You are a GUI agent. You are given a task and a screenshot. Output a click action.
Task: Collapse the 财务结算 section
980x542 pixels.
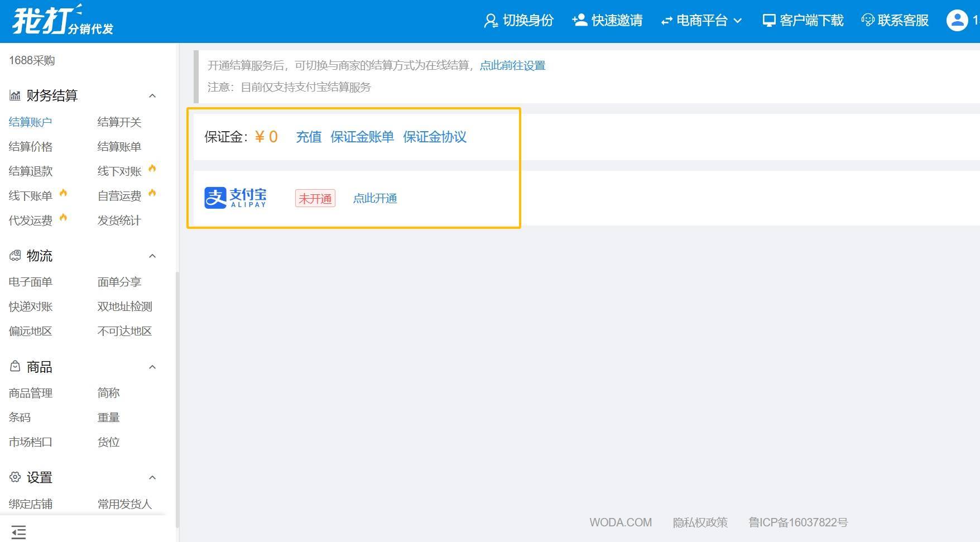coord(152,96)
